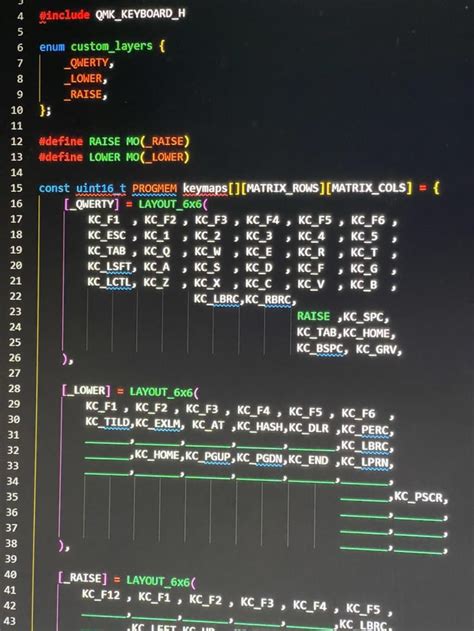Click the KC_HASH keycode

click(x=260, y=426)
